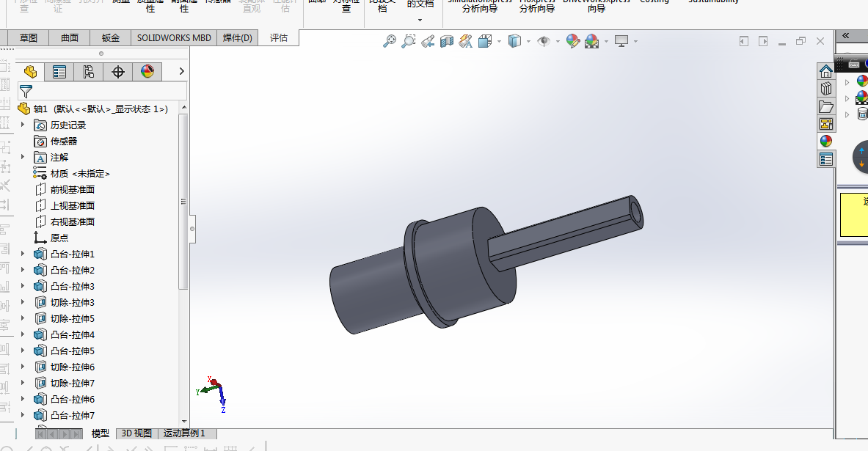
Task: Expand the 注解 tree node
Action: [23, 157]
